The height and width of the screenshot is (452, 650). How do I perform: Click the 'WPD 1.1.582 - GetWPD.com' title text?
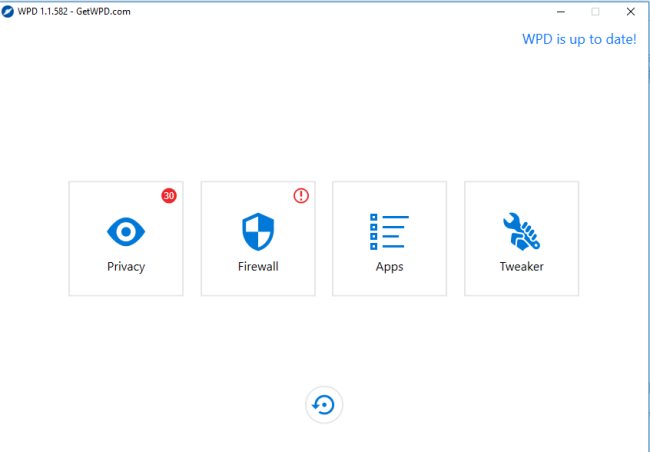pyautogui.click(x=74, y=12)
